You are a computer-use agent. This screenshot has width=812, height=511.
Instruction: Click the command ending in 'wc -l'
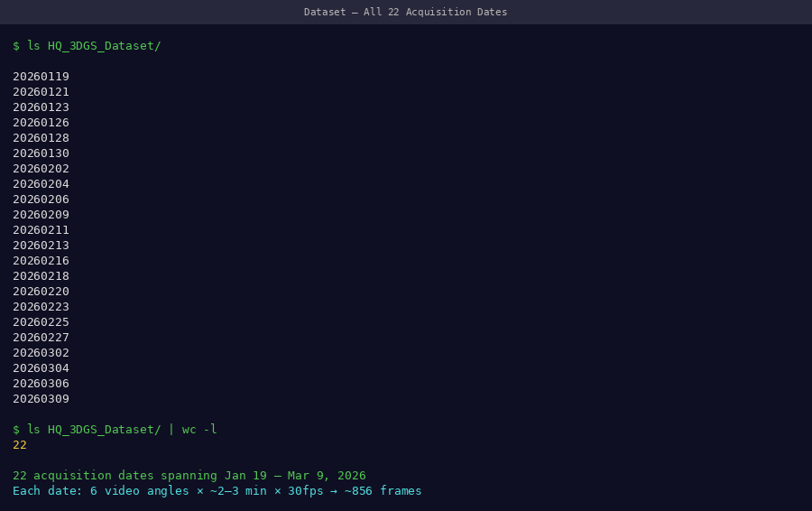point(122,430)
